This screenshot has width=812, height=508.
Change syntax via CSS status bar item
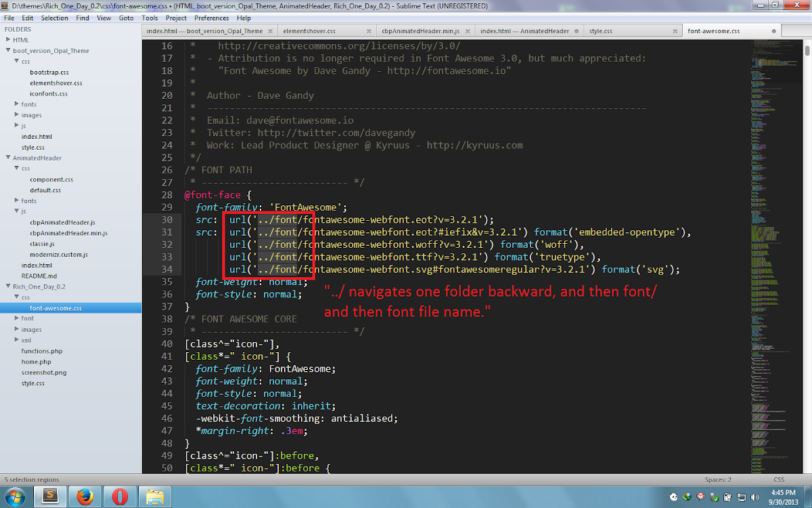coord(779,480)
